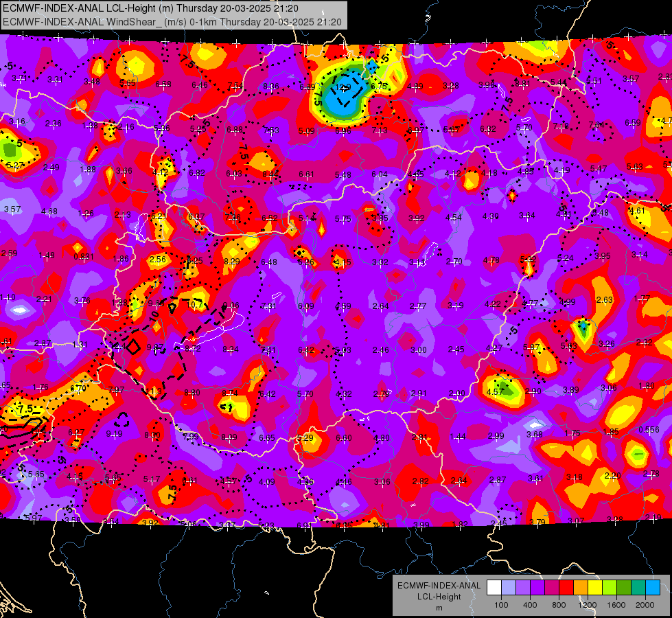The height and width of the screenshot is (618, 672).
Task: Click the wind shear value 7.31
Action: [268, 306]
